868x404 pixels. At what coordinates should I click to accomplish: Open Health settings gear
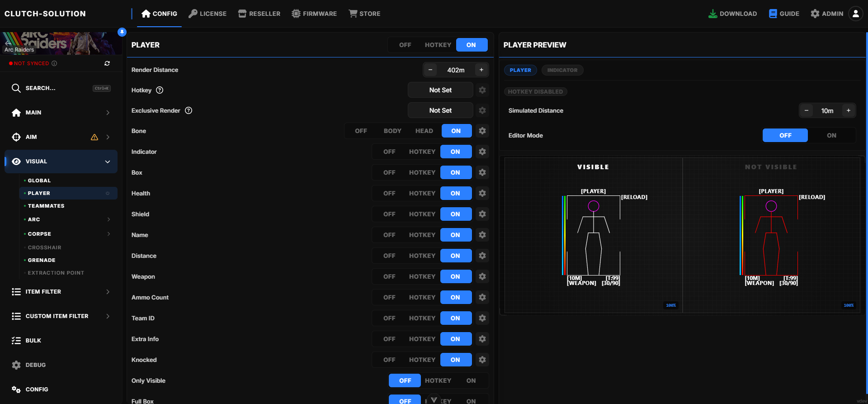[482, 193]
